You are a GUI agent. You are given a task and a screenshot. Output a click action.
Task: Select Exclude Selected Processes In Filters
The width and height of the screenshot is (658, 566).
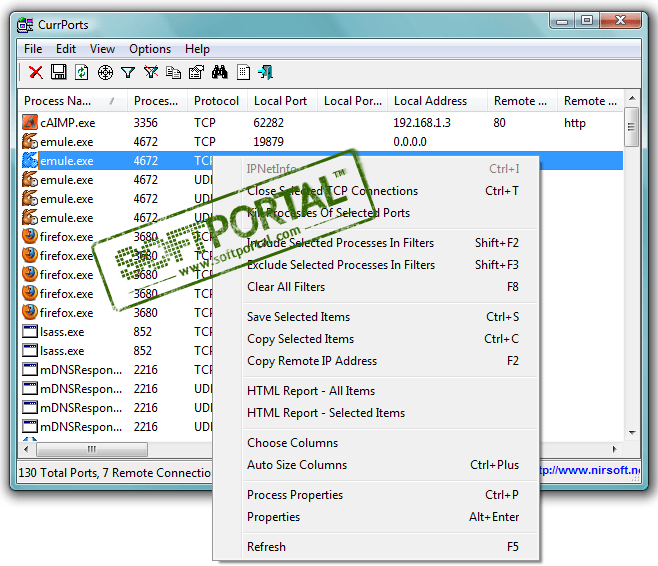(x=376, y=265)
